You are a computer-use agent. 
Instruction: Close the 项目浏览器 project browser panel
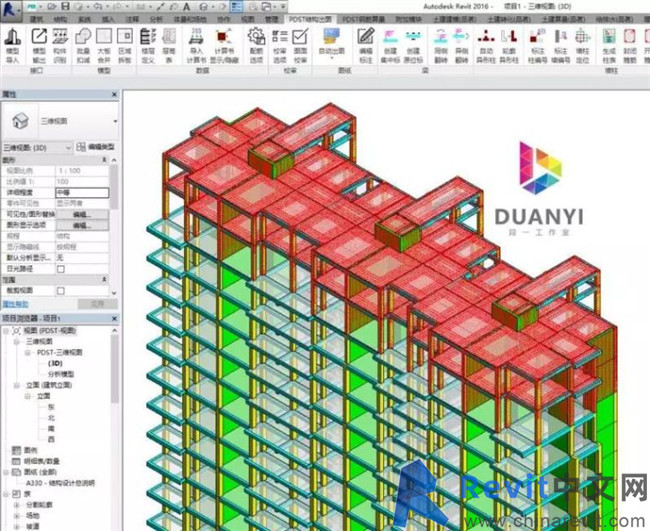(115, 318)
